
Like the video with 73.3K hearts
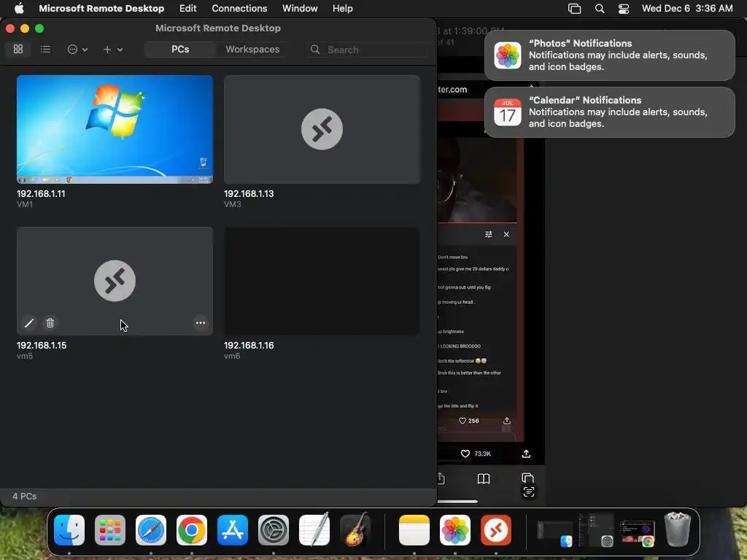465,454
